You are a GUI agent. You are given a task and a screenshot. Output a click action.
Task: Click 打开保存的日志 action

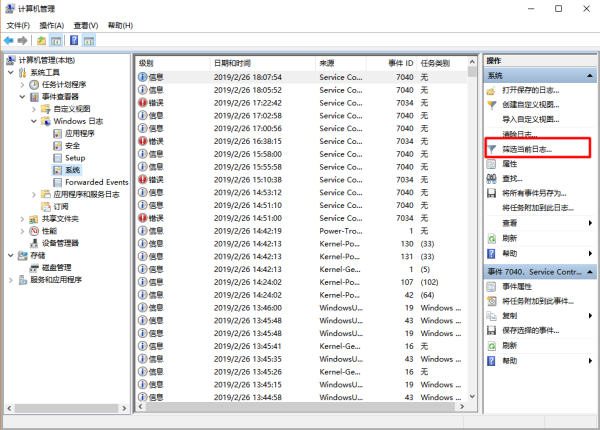530,90
